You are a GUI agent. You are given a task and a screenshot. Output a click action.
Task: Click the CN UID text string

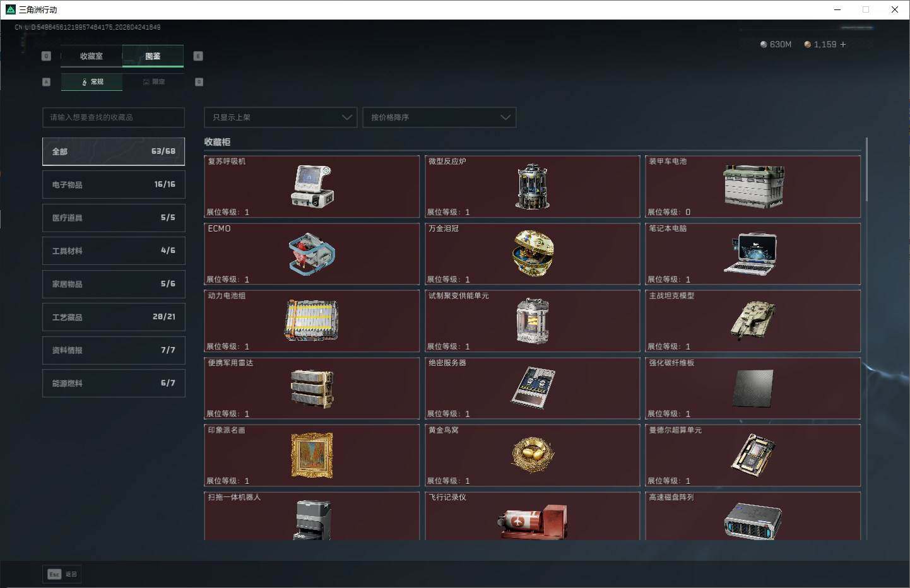point(88,27)
